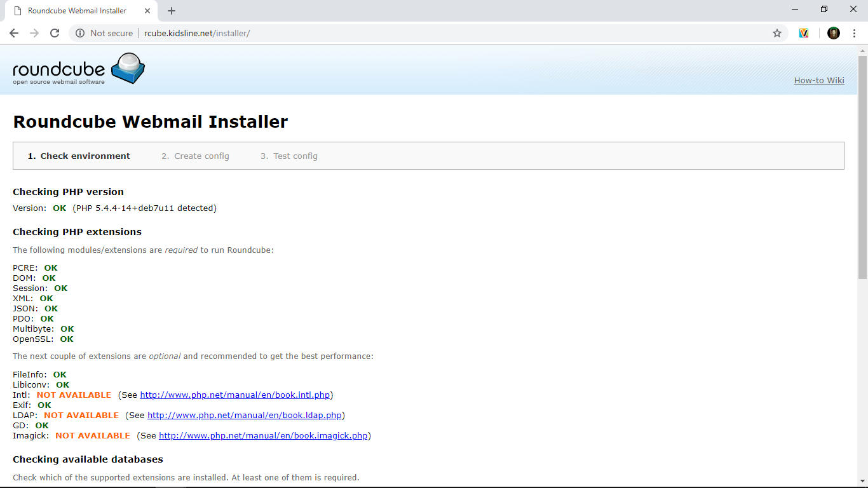Click the Libiconv: OK line

[41, 384]
